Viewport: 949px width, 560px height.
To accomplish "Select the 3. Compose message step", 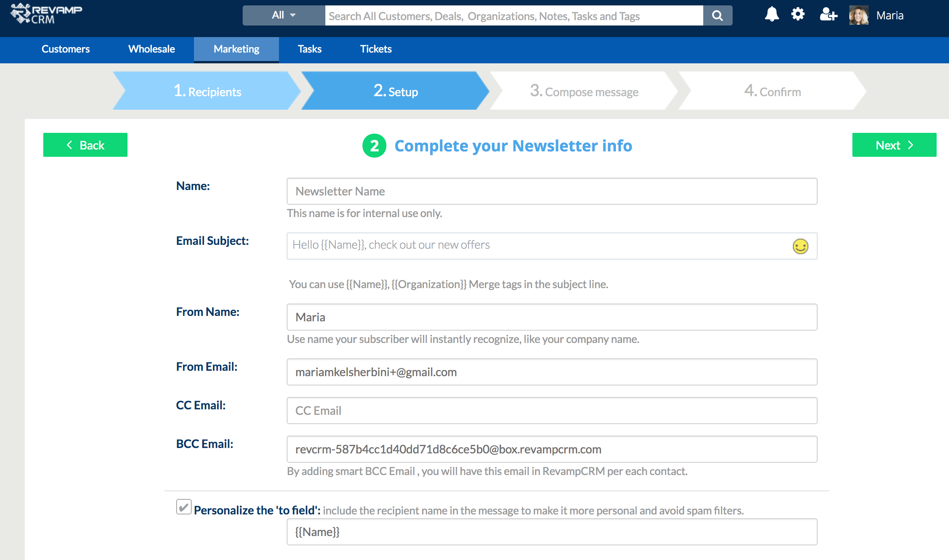I will tap(584, 91).
